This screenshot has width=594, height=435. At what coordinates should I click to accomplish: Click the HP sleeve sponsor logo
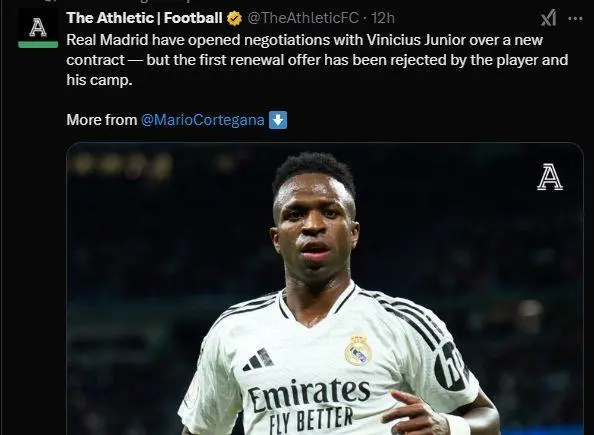tap(450, 366)
